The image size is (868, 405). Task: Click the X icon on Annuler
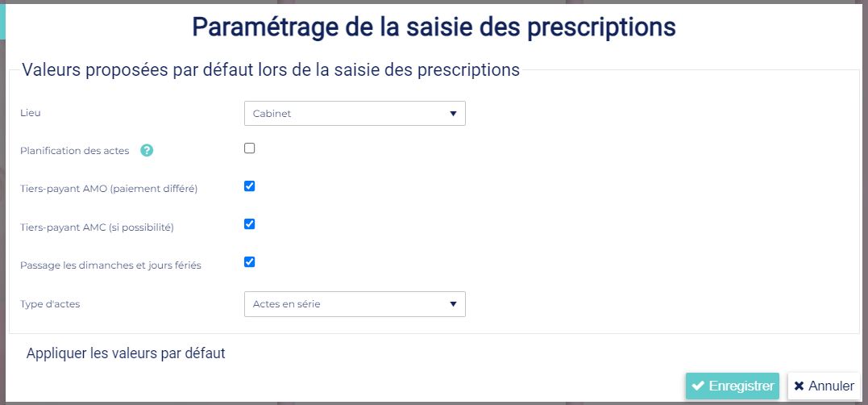coord(799,386)
